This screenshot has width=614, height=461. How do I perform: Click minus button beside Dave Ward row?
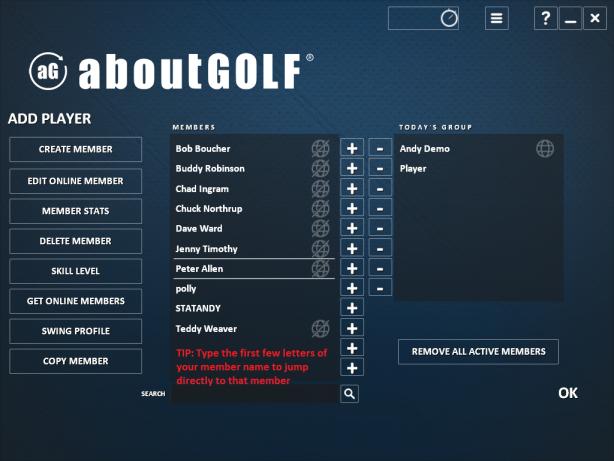tap(380, 228)
